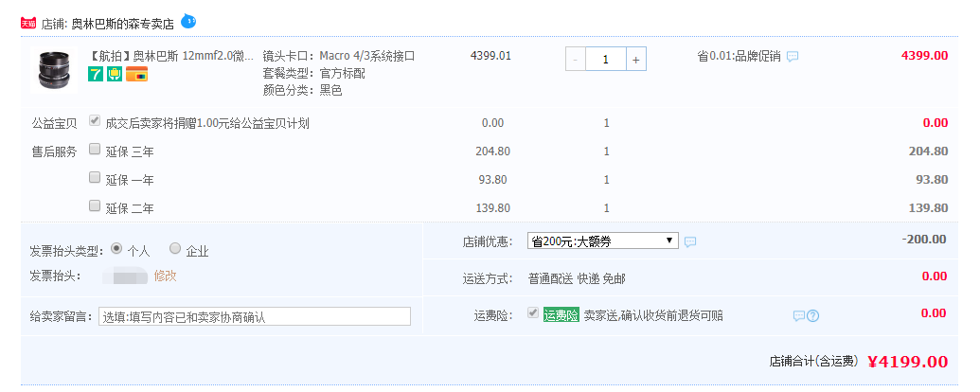Viewport: 980px width, 392px height.
Task: Click the red subtotal 4399.00
Action: [x=924, y=56]
